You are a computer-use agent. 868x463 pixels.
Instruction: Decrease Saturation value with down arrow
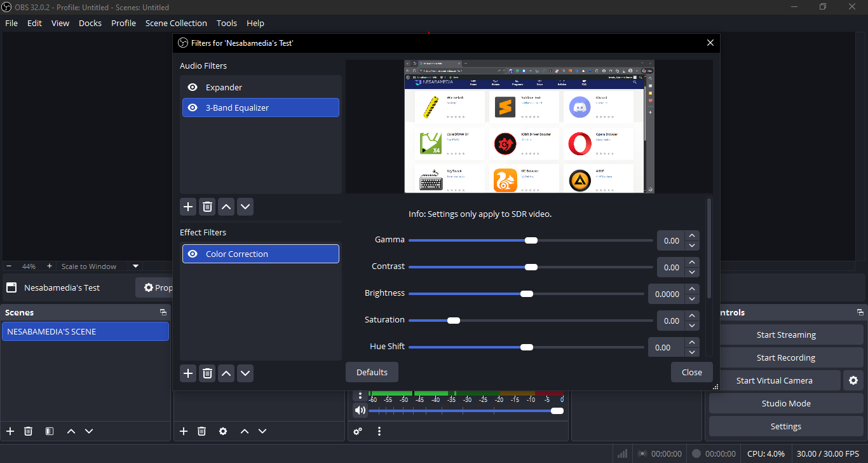click(x=692, y=326)
